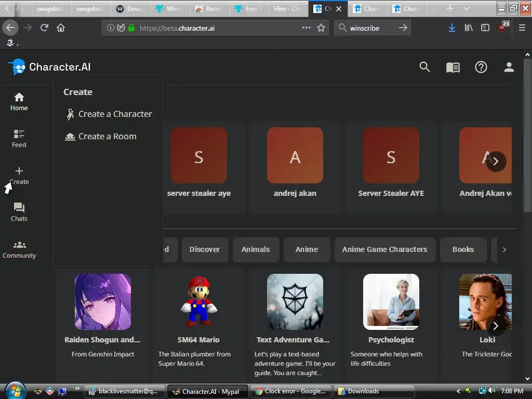Viewport: 532px width, 399px height.
Task: Open the book guide icon in header
Action: point(453,67)
